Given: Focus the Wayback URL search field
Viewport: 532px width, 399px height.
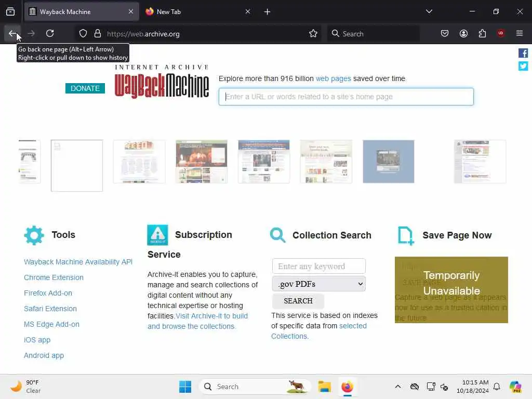Looking at the screenshot, I should point(346,97).
